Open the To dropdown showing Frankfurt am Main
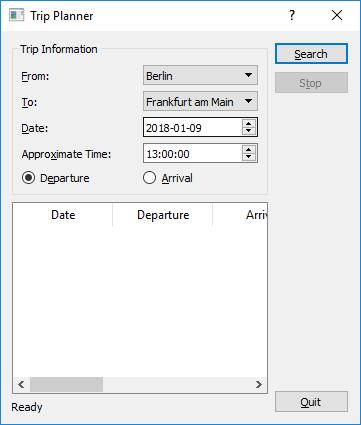This screenshot has width=361, height=425. pyautogui.click(x=200, y=101)
